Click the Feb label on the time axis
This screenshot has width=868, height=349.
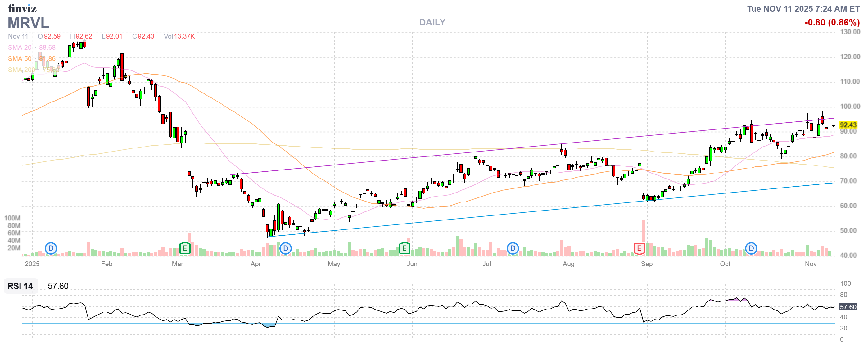pos(106,264)
